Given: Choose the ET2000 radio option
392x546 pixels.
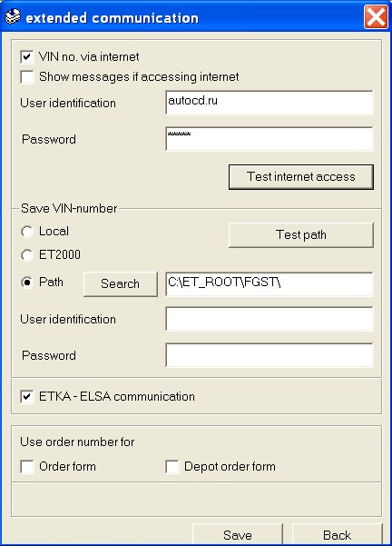Looking at the screenshot, I should coord(27,255).
